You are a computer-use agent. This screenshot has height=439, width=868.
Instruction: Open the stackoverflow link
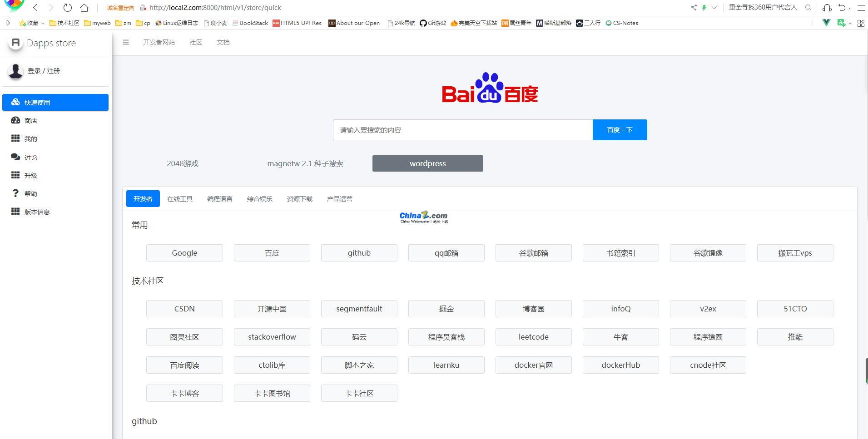tap(271, 336)
